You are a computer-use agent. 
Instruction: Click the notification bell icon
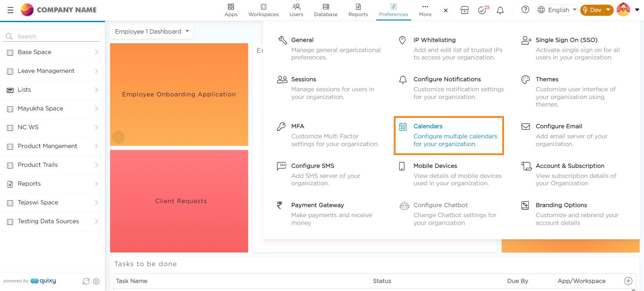[500, 10]
